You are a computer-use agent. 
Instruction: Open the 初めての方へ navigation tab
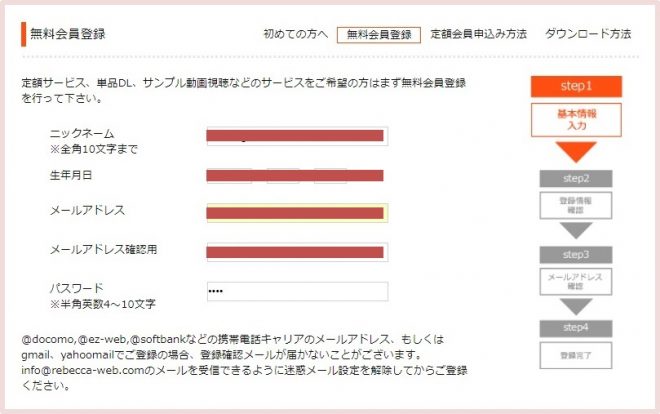pos(295,34)
